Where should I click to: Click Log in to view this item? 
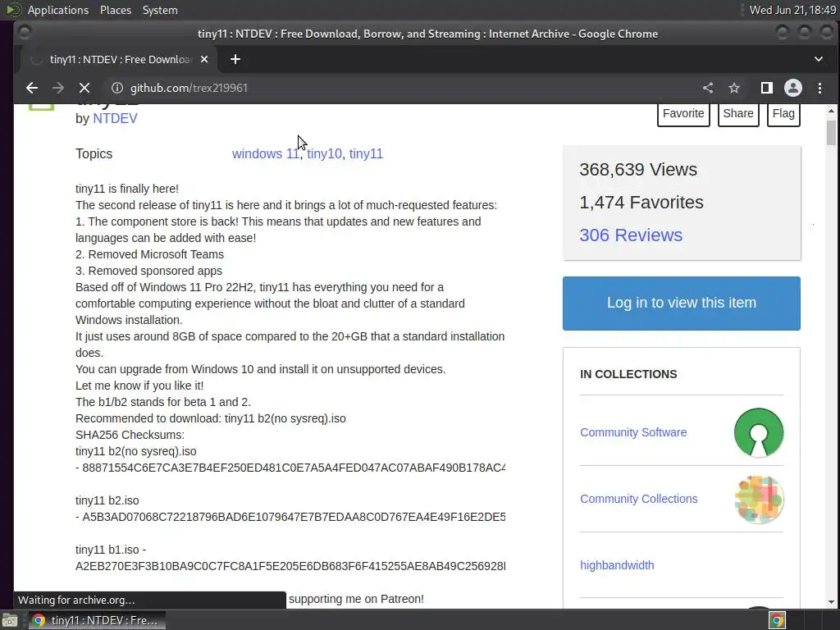(x=682, y=304)
